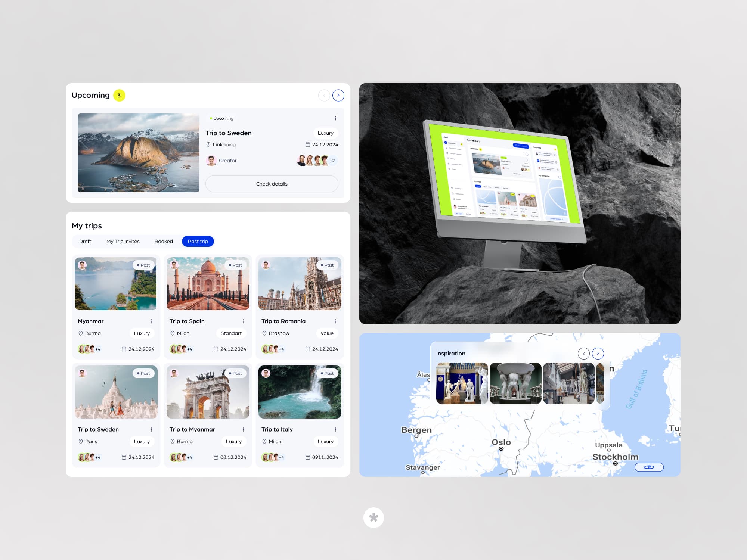The width and height of the screenshot is (747, 560).
Task: Advance the Inspiration carousel with the right chevron
Action: coord(598,353)
